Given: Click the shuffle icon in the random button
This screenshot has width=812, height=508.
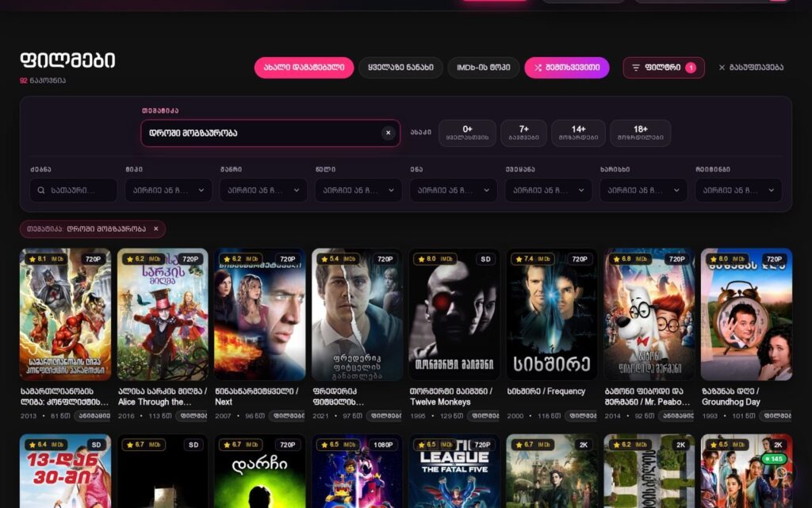Looking at the screenshot, I should click(x=538, y=67).
